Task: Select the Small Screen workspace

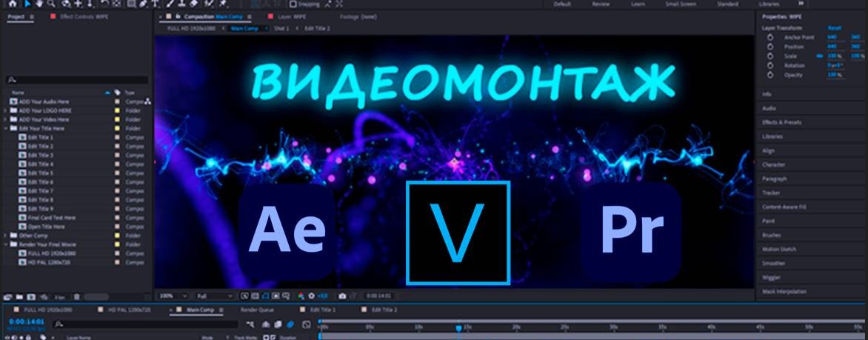Action: coord(681,4)
